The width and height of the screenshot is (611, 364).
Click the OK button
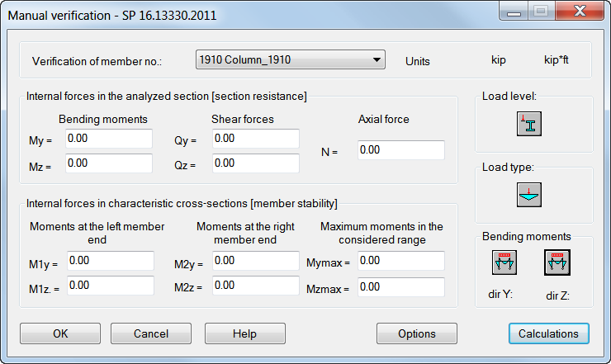[x=60, y=333]
